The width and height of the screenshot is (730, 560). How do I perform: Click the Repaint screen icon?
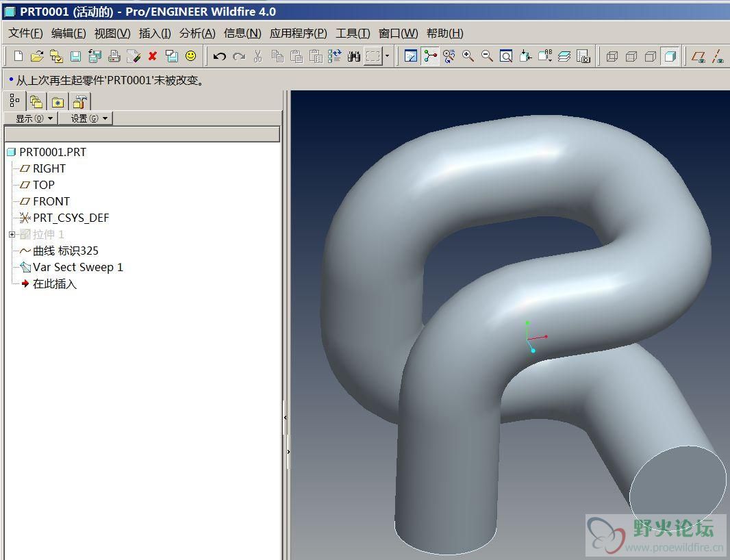(x=411, y=56)
